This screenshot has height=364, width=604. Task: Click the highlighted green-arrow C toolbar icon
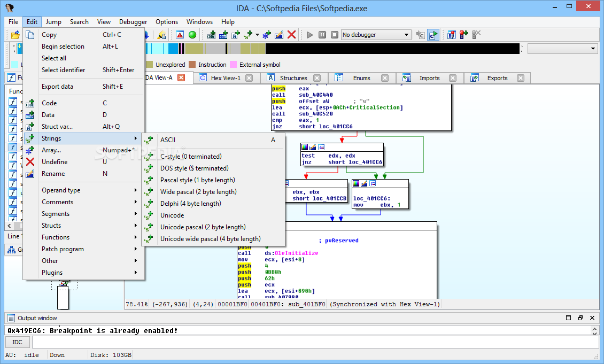433,35
